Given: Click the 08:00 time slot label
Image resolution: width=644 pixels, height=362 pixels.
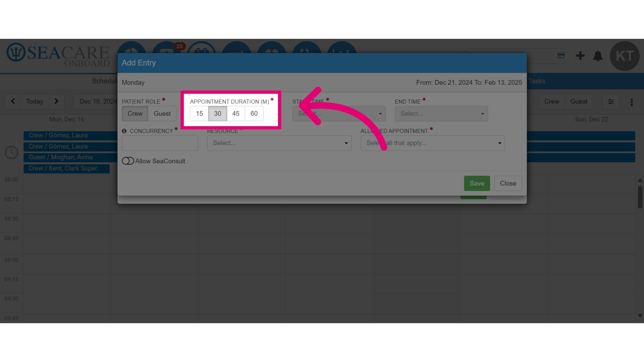Looking at the screenshot, I should click(11, 180).
